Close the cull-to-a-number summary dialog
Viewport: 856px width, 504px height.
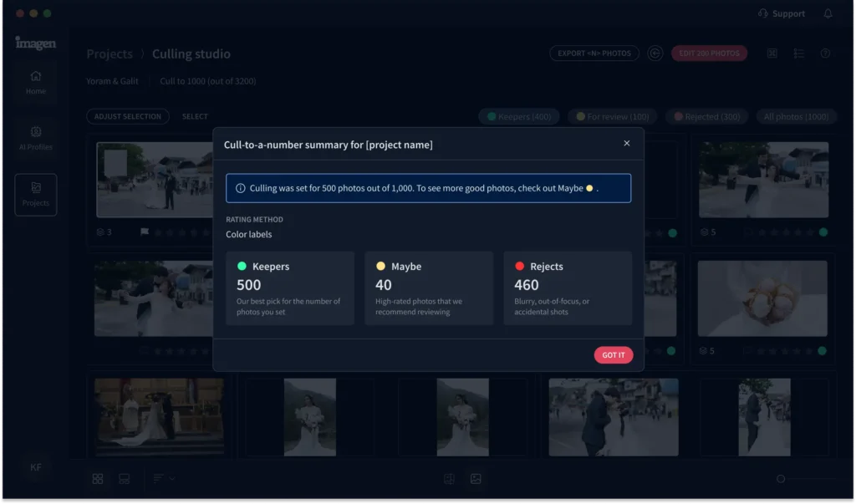click(627, 144)
